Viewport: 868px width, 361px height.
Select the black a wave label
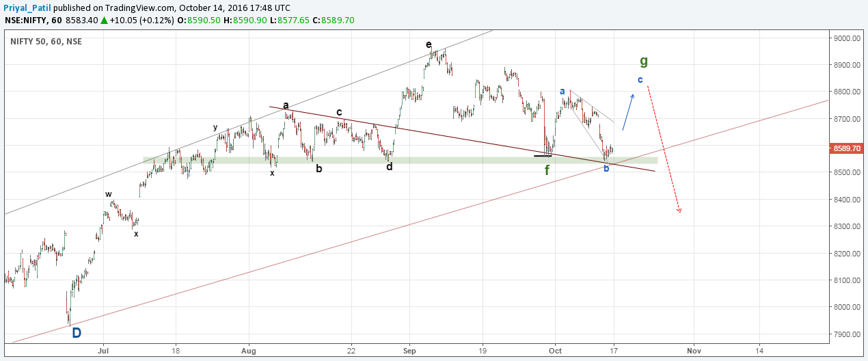click(x=286, y=105)
